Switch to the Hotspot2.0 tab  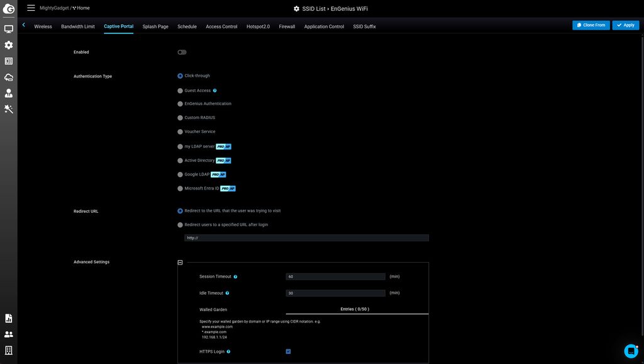258,26
